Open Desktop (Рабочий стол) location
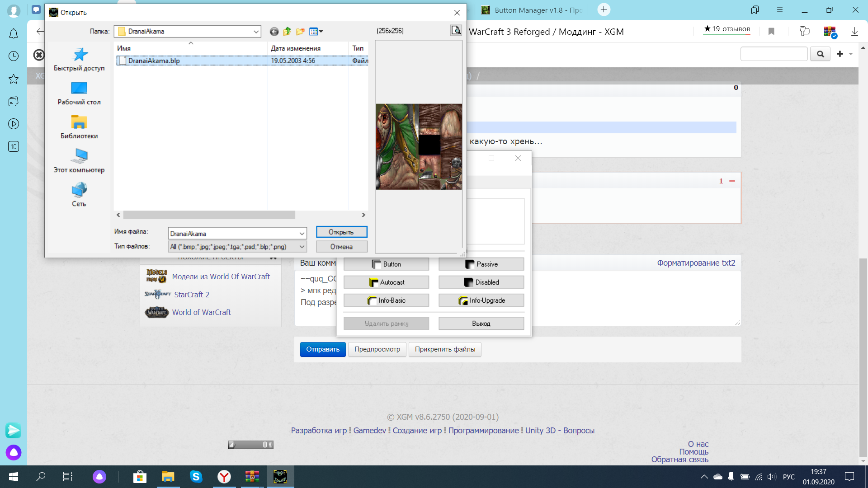868x488 pixels. pyautogui.click(x=79, y=94)
